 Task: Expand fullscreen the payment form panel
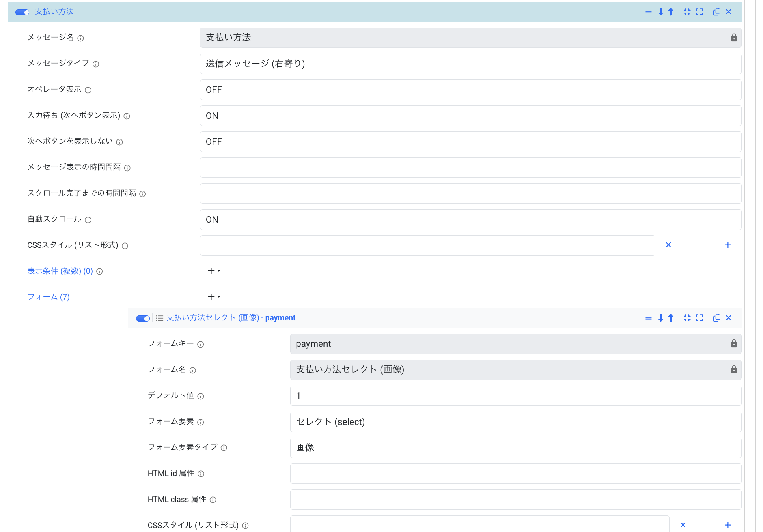[x=699, y=318]
